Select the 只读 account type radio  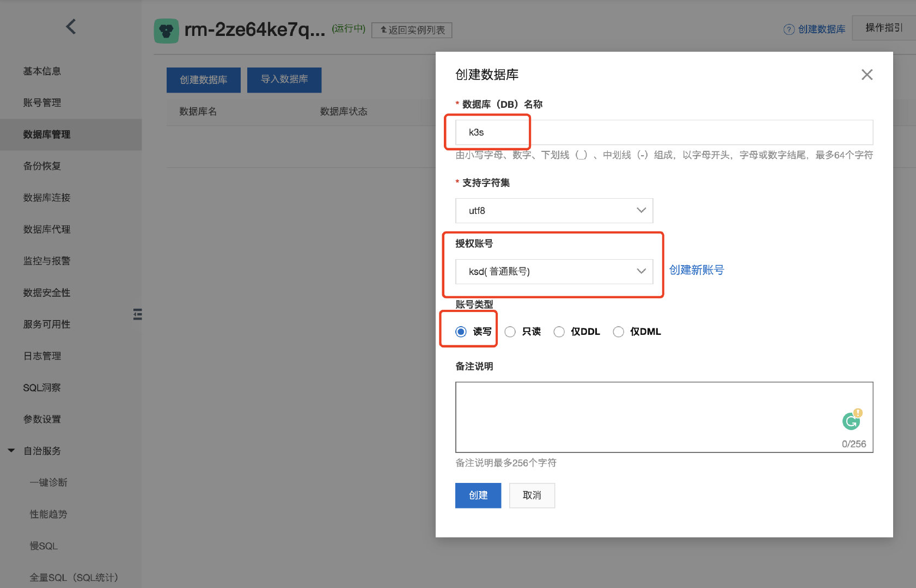[x=510, y=332]
